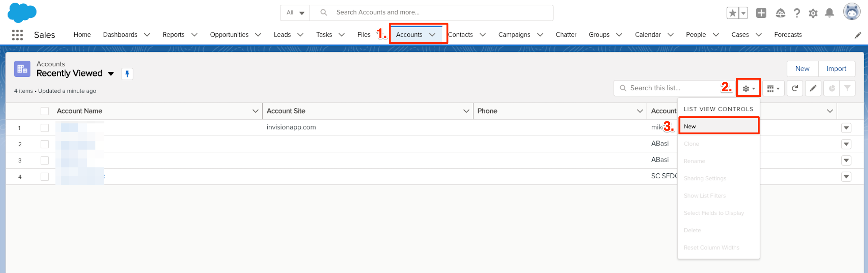This screenshot has height=273, width=868.
Task: Click the global Add plus icon
Action: click(761, 13)
